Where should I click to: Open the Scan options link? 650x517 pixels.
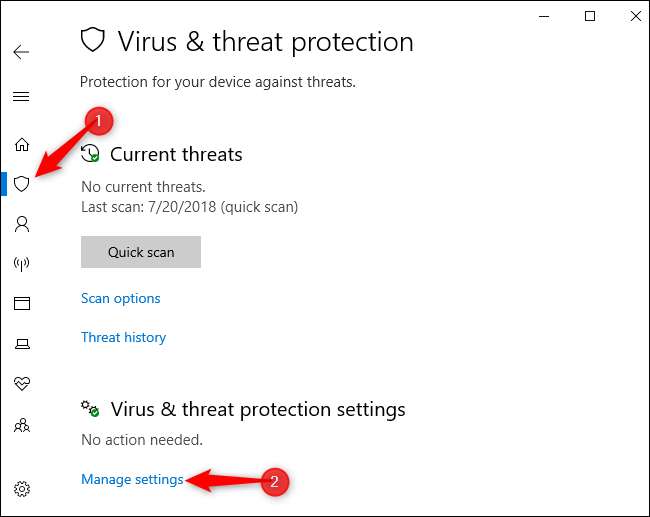point(121,298)
